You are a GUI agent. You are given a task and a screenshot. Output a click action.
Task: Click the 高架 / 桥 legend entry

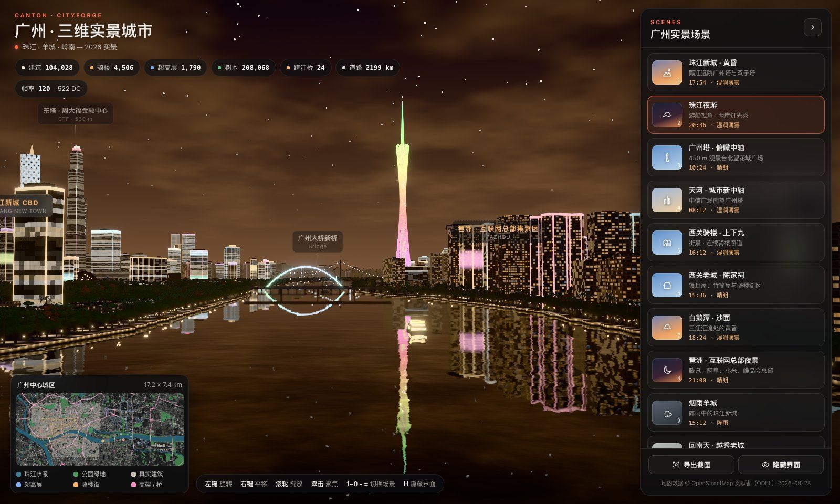pyautogui.click(x=146, y=485)
